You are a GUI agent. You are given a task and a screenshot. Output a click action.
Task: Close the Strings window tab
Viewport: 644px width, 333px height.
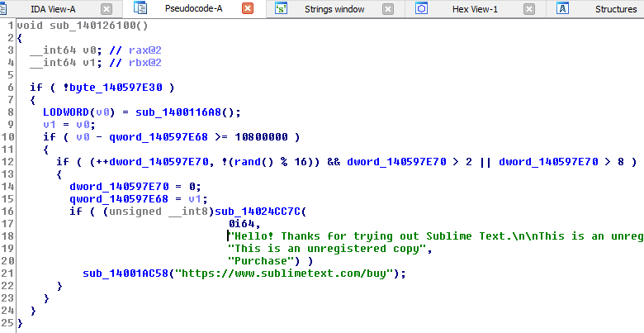click(x=388, y=9)
